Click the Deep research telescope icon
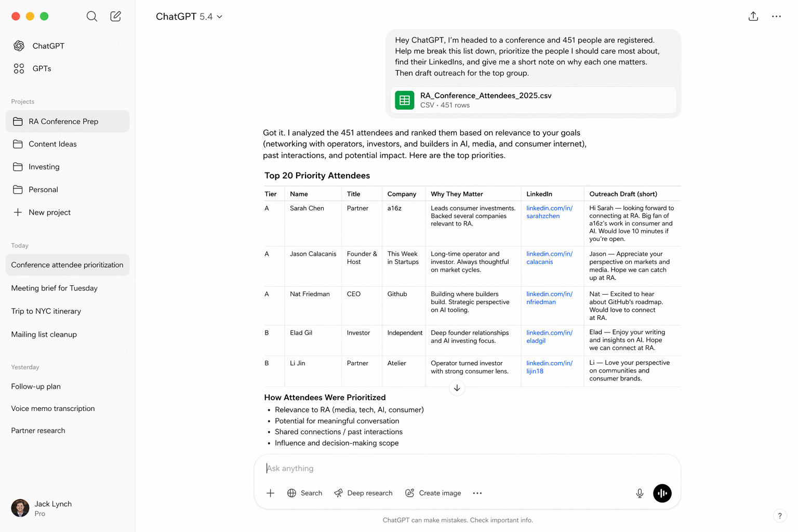 coord(338,493)
